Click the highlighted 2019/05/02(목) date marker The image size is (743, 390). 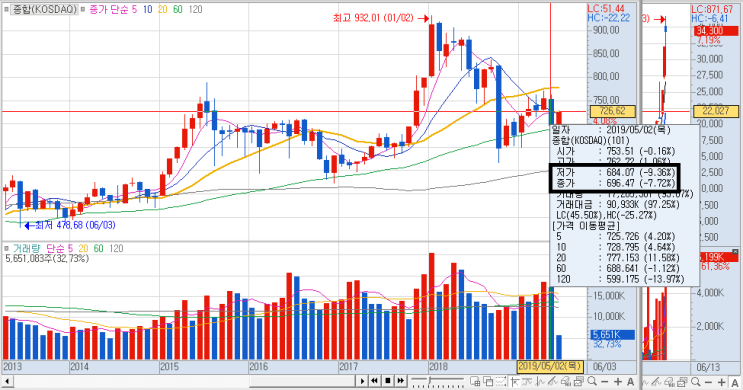(550, 366)
